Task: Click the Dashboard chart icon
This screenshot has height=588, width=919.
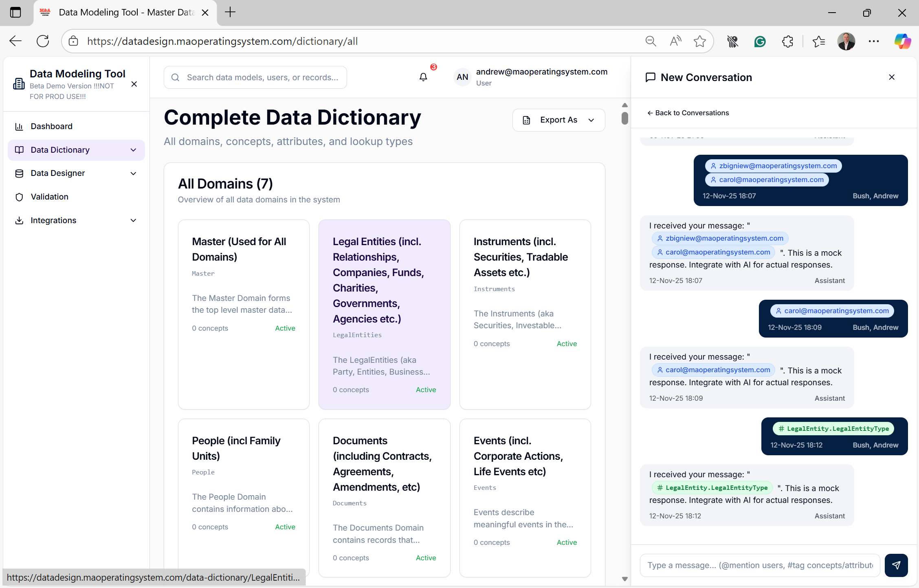Action: point(19,127)
